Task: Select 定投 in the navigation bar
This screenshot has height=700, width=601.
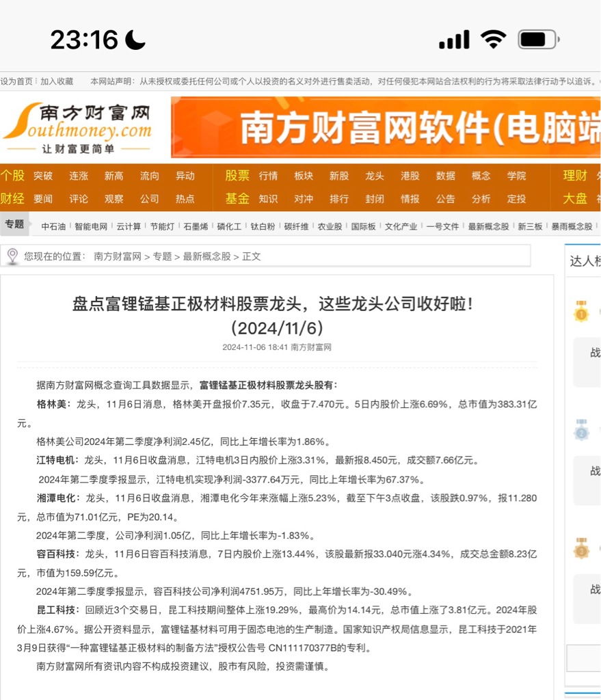Action: 517,199
